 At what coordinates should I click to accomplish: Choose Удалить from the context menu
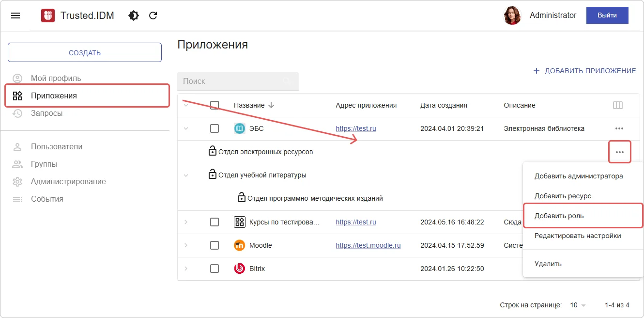(x=547, y=264)
